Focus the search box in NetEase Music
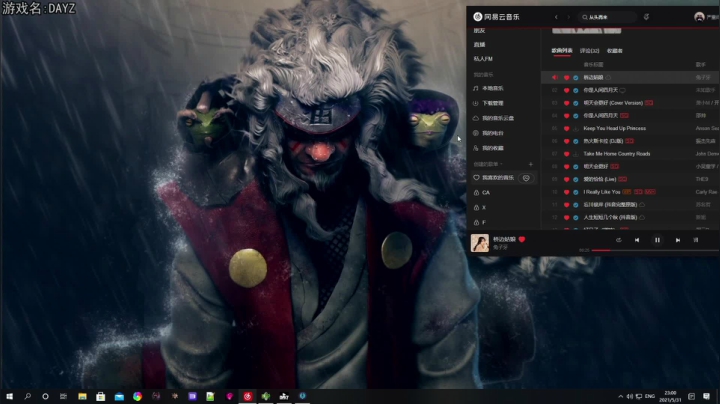 [x=607, y=17]
